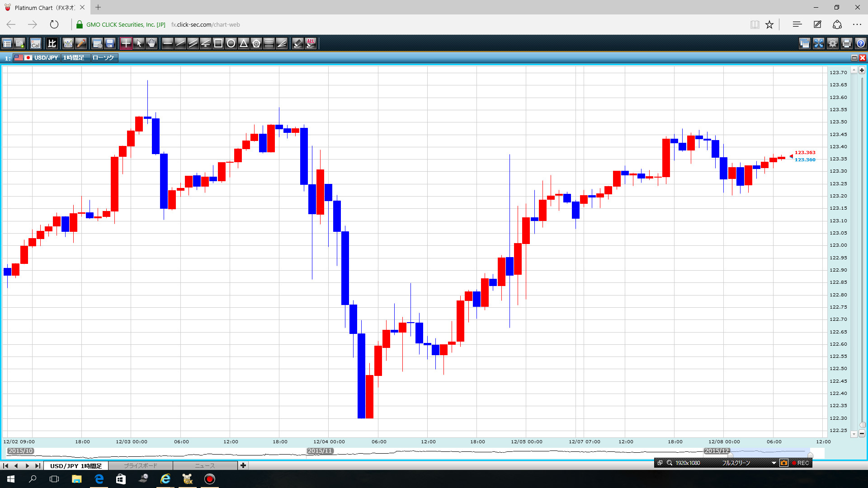
Task: Switch to the プライスボード tab
Action: 141,465
